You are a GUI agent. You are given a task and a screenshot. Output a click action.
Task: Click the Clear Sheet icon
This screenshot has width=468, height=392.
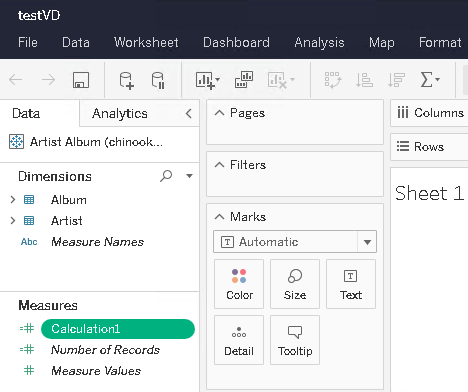click(277, 80)
